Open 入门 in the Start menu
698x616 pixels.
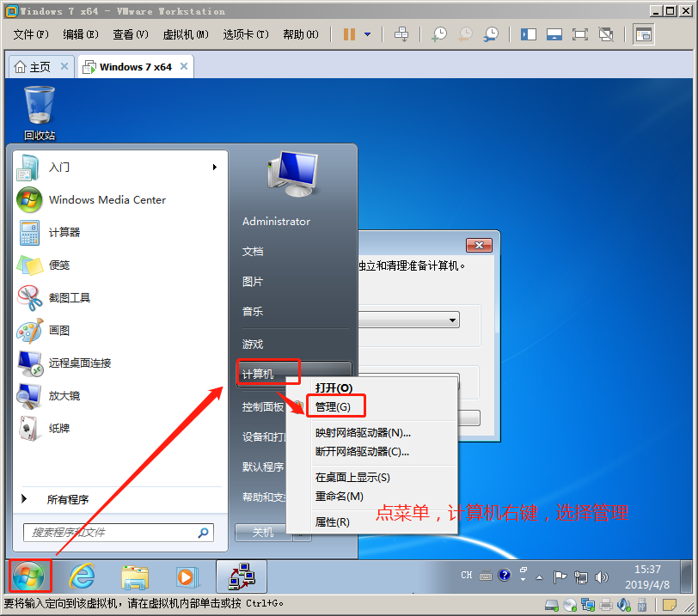click(x=121, y=168)
